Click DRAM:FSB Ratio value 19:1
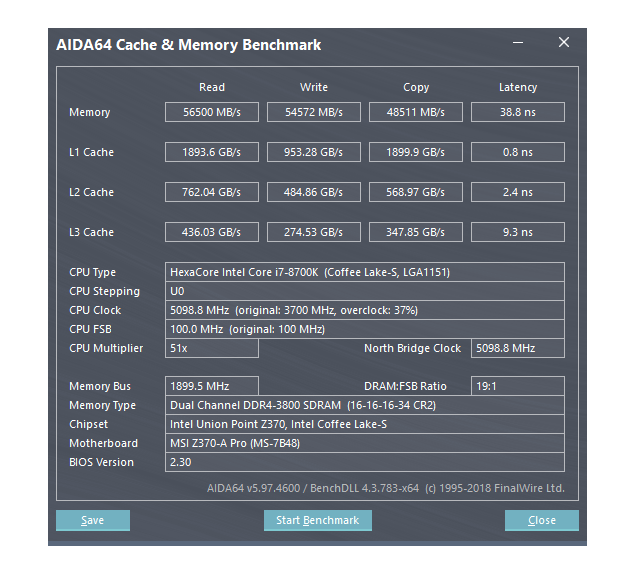 pos(518,386)
